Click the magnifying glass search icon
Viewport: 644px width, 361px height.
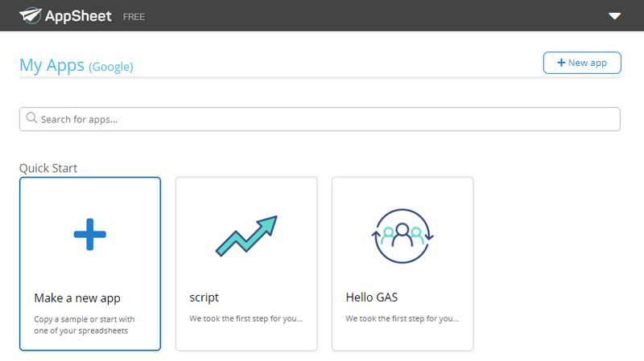tap(32, 118)
